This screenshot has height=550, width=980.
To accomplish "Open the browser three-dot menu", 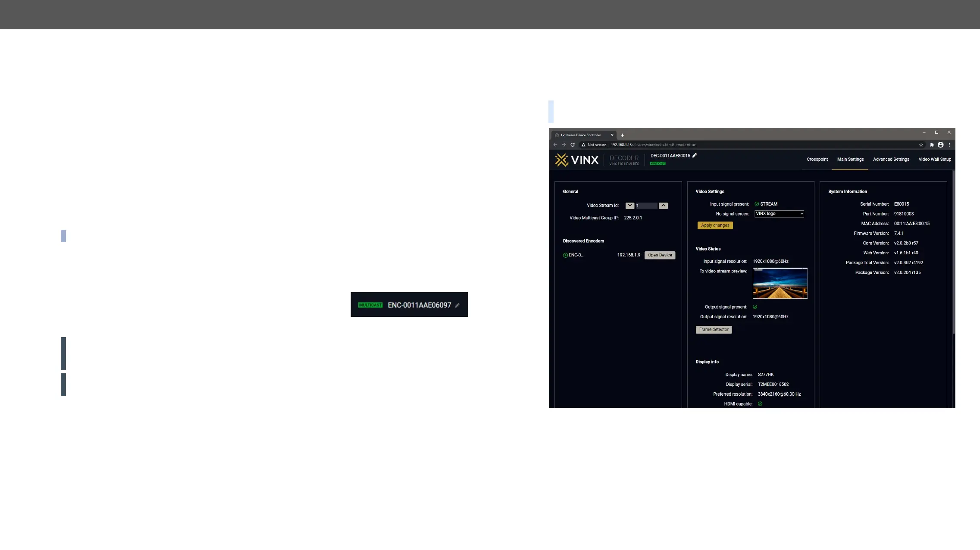I will tap(949, 145).
